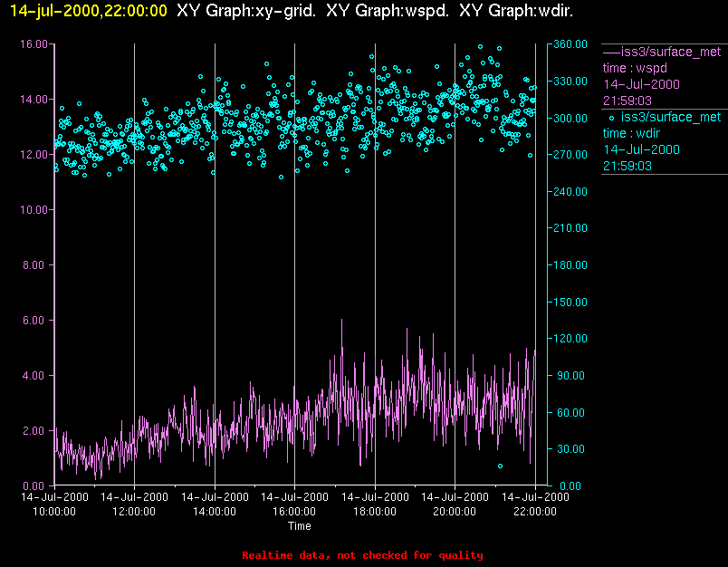Click the 'XY Graph:wdir.' title text
Screen dimensions: 728x567
[x=516, y=10]
